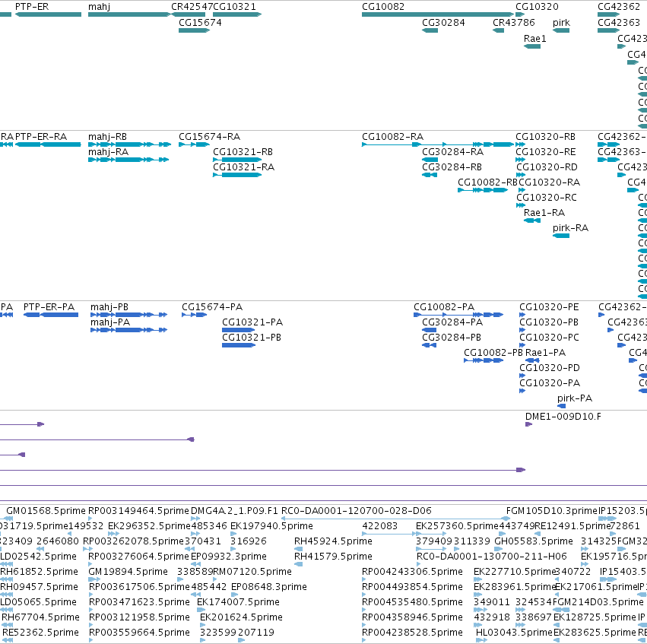Select the RC0-DA0001-130700-211-H06 EST label

[492, 557]
